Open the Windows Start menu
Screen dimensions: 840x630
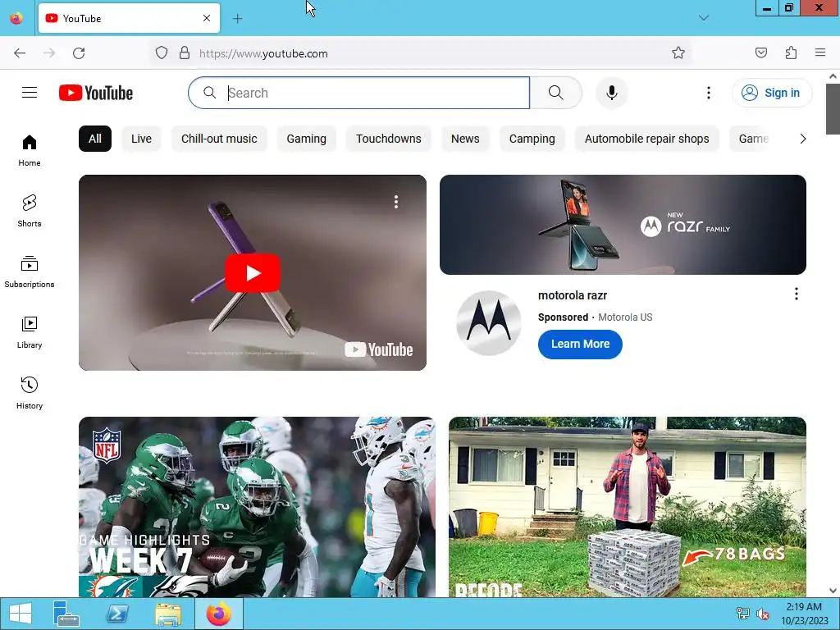(x=20, y=614)
